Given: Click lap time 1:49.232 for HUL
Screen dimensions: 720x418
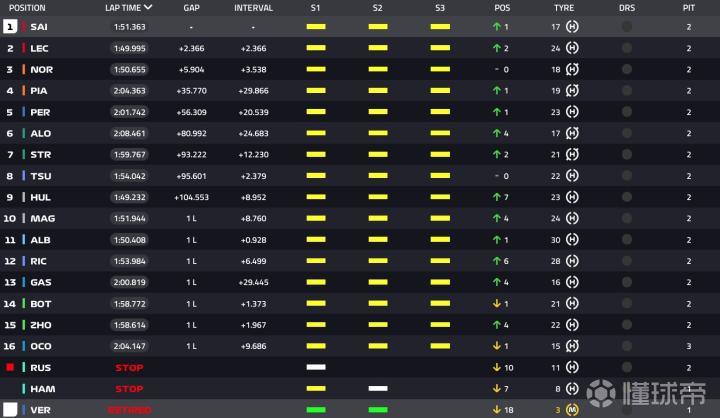Looking at the screenshot, I should coord(130,197).
